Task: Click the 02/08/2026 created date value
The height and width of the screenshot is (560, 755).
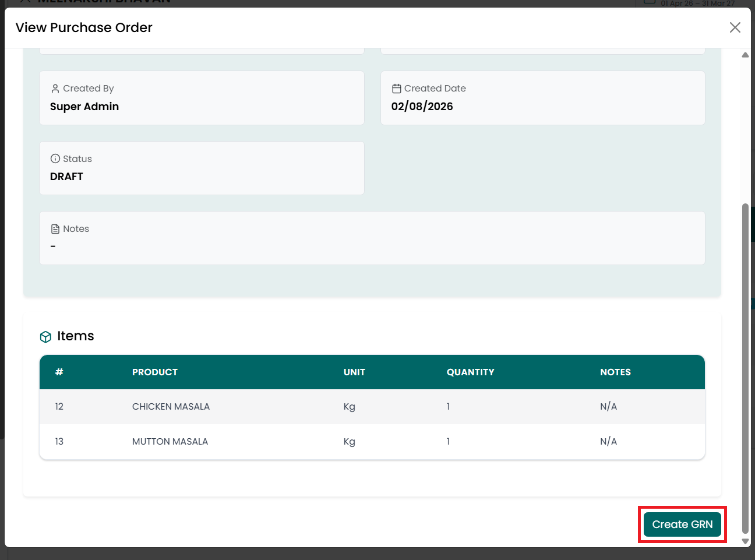Action: (x=422, y=107)
